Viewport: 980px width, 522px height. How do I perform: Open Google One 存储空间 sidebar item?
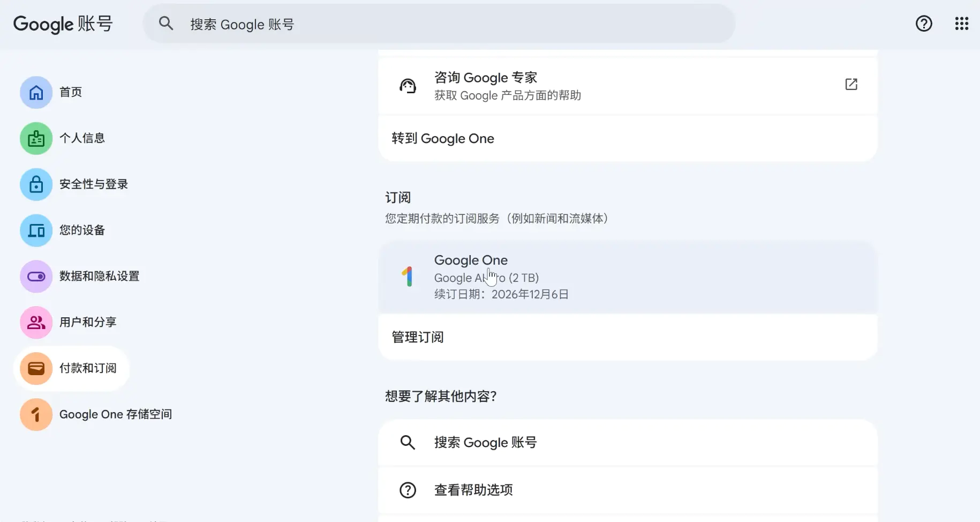(115, 414)
